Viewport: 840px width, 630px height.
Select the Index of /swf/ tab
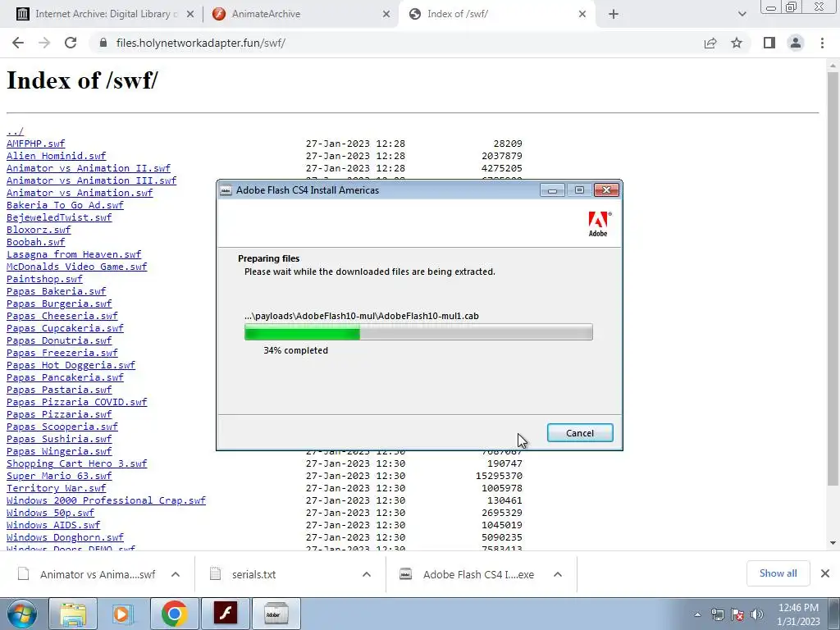click(x=495, y=15)
